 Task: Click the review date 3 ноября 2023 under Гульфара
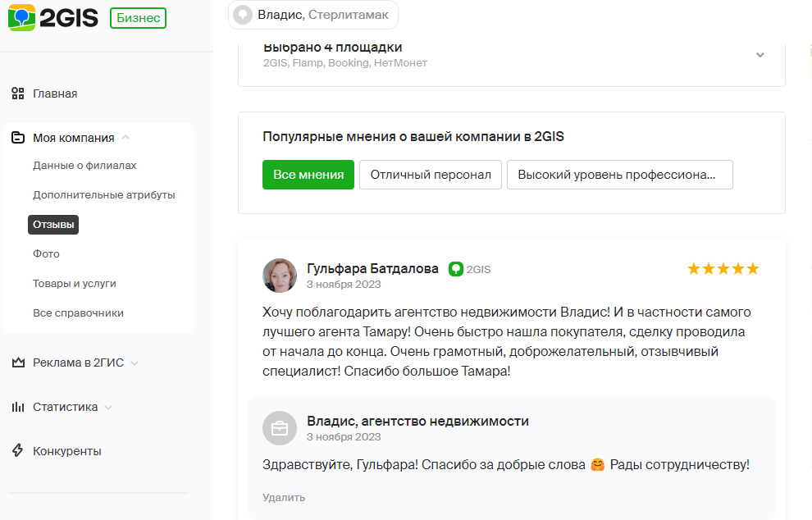(x=344, y=285)
